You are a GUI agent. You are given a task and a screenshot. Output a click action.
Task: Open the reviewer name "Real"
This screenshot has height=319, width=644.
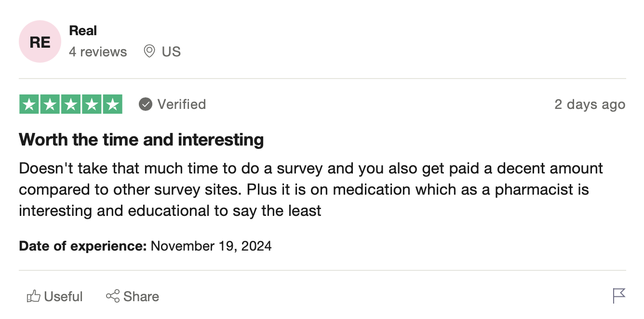(83, 31)
